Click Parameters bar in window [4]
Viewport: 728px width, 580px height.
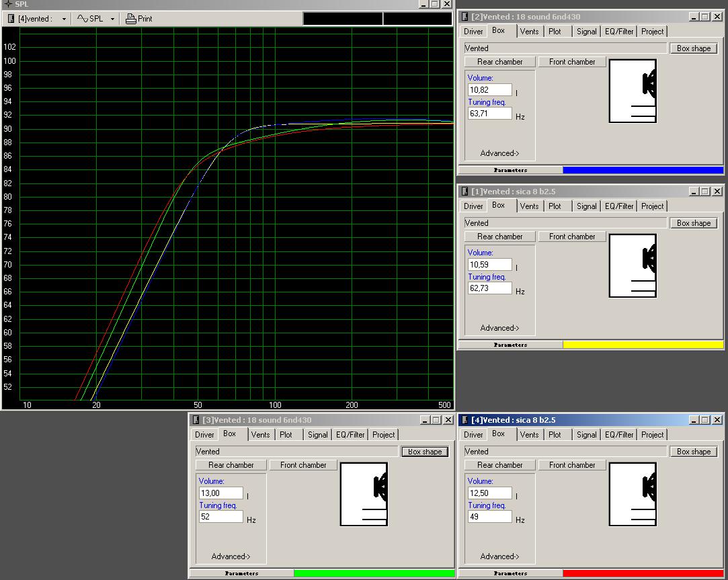(x=510, y=573)
